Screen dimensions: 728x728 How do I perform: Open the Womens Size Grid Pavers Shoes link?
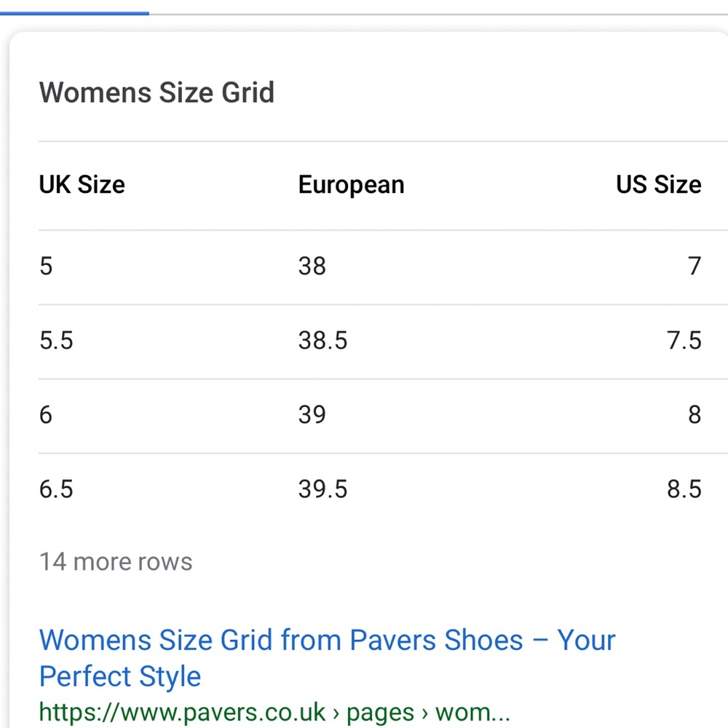click(x=328, y=658)
